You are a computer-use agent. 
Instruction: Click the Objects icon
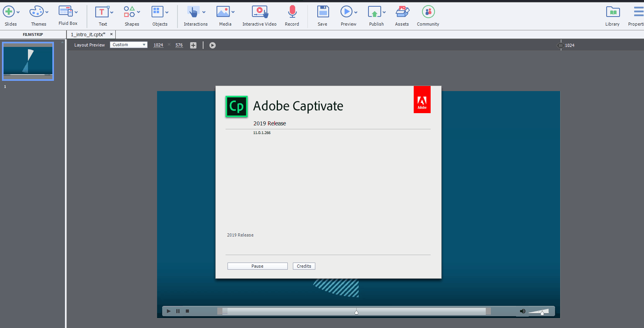point(157,12)
